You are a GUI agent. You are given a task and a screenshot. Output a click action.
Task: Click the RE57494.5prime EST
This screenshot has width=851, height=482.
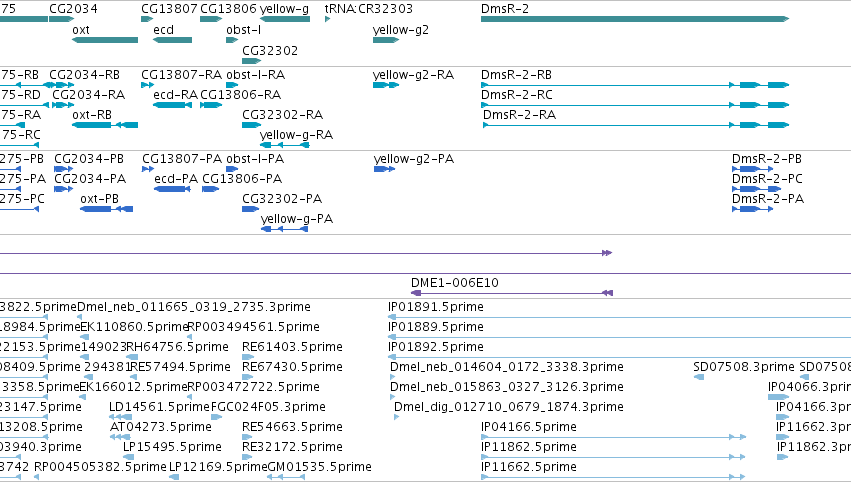133,377
